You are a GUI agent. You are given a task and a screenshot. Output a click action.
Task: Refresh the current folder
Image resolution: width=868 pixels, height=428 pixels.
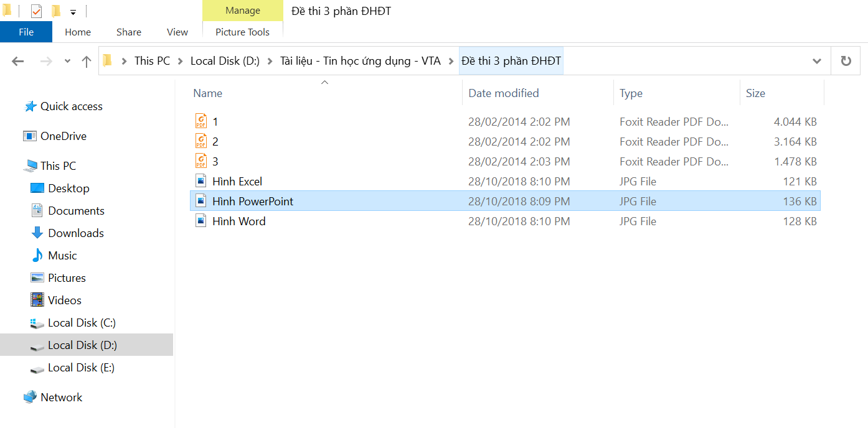click(846, 61)
